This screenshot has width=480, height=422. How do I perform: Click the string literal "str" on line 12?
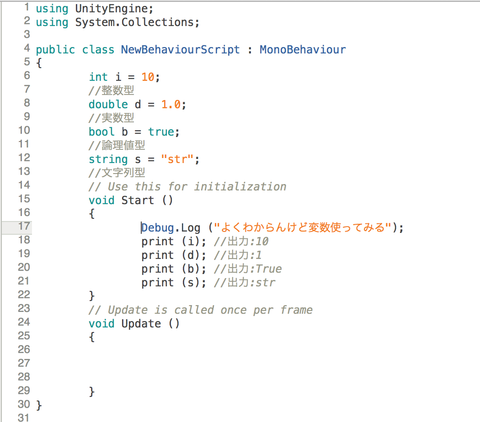click(x=177, y=159)
